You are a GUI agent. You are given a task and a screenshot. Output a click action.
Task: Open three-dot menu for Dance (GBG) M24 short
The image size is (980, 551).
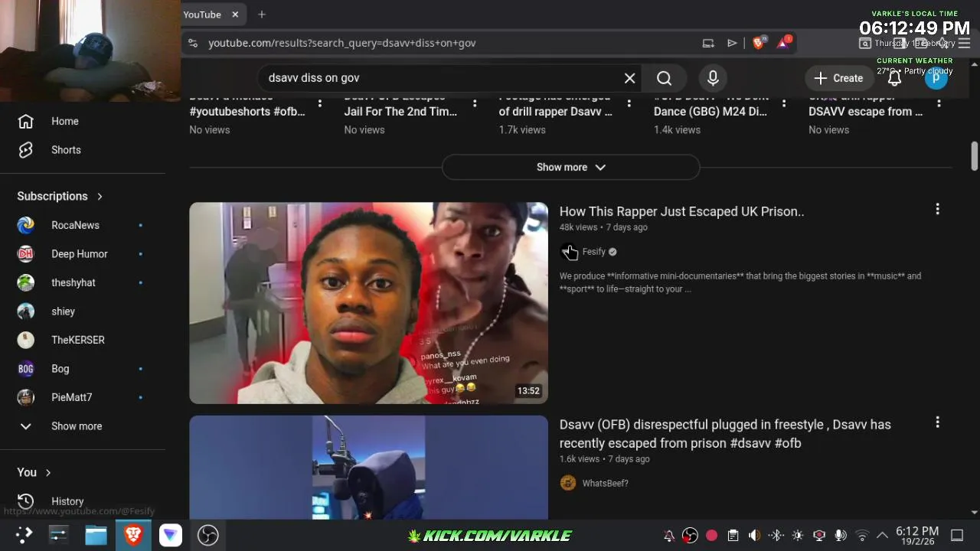coord(784,103)
